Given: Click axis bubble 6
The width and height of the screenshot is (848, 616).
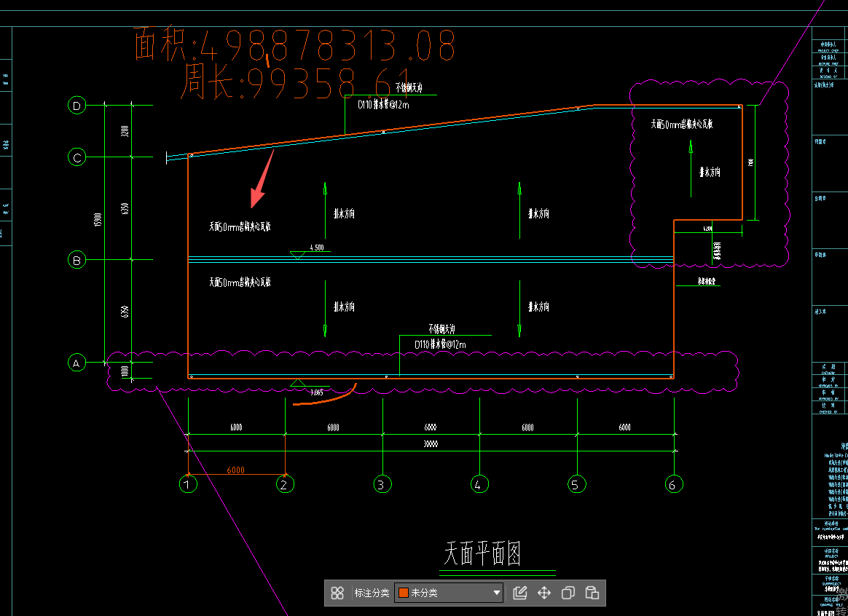Looking at the screenshot, I should click(x=674, y=484).
